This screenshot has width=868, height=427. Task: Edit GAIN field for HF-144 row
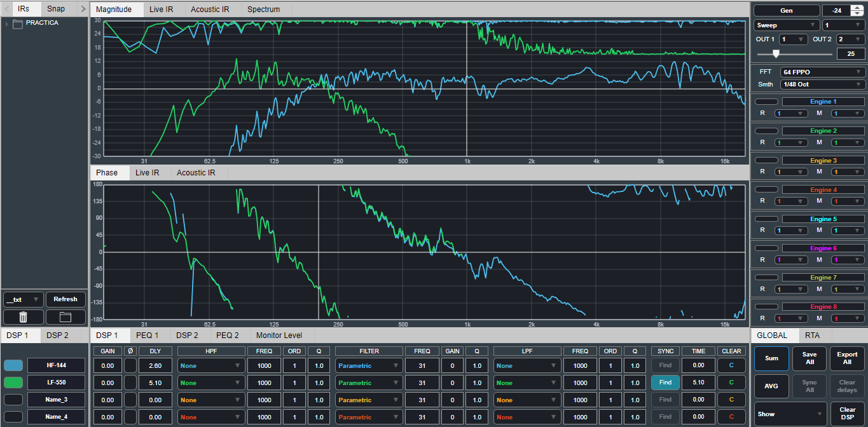(x=107, y=365)
